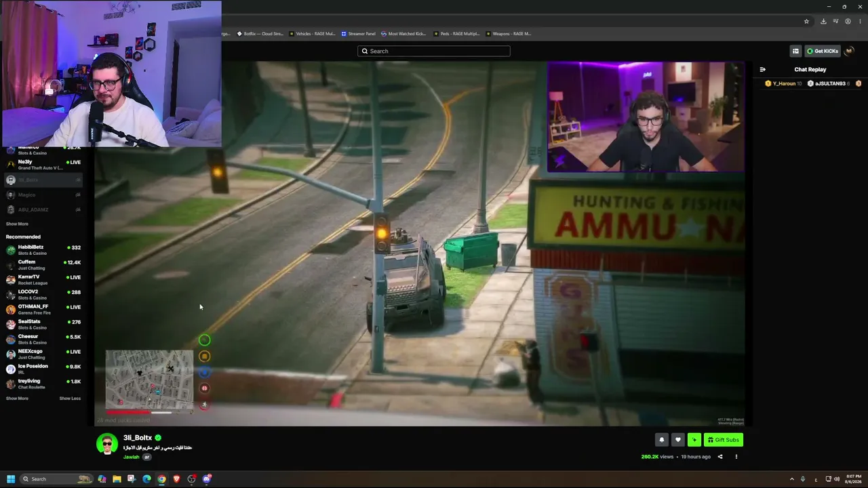Open recommended channel Cuffem

[43, 264]
